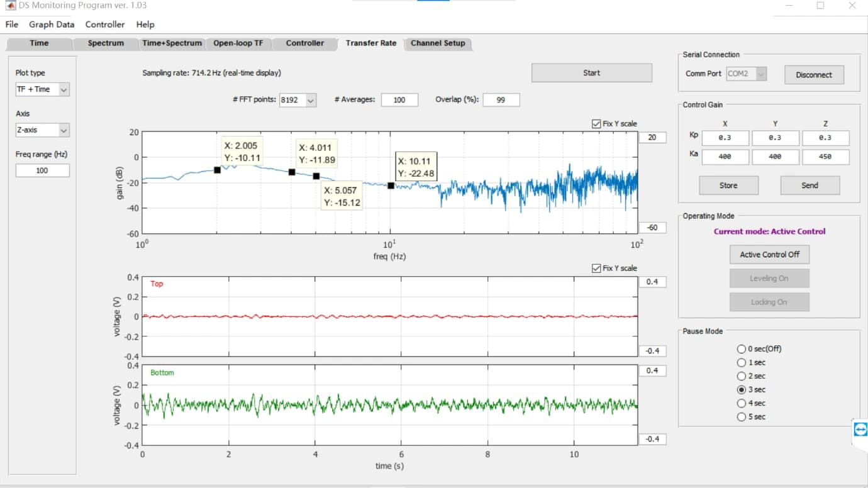This screenshot has height=488, width=868.
Task: Click the Disconnect button
Action: point(814,75)
